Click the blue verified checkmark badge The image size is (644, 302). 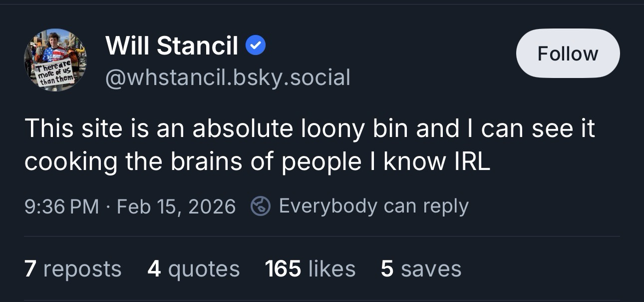tap(256, 46)
